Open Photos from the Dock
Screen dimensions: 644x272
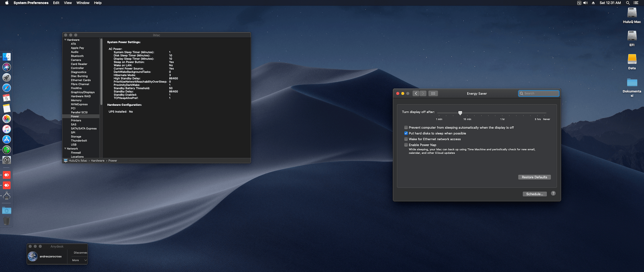tap(7, 119)
